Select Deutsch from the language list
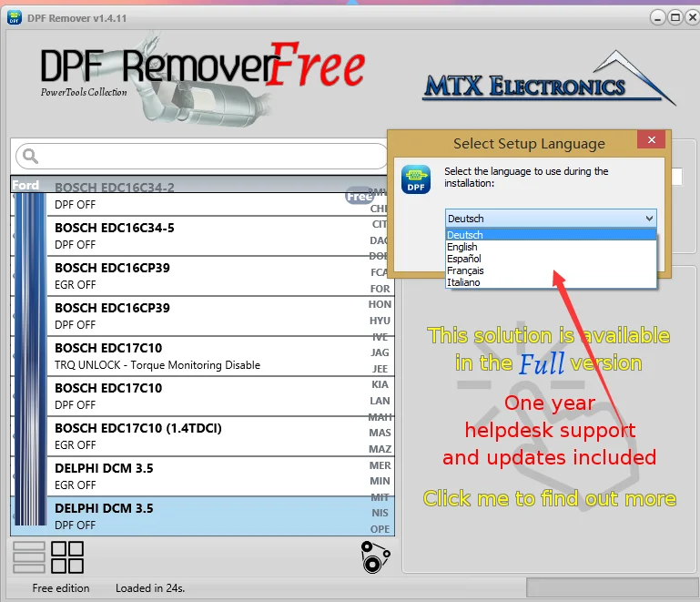Screen dimensions: 700x602 click(x=551, y=234)
